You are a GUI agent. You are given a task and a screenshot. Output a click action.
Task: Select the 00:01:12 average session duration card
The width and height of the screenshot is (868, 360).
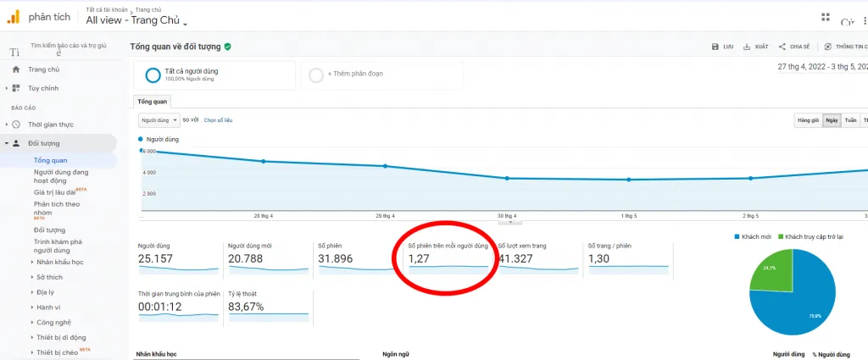tap(178, 307)
